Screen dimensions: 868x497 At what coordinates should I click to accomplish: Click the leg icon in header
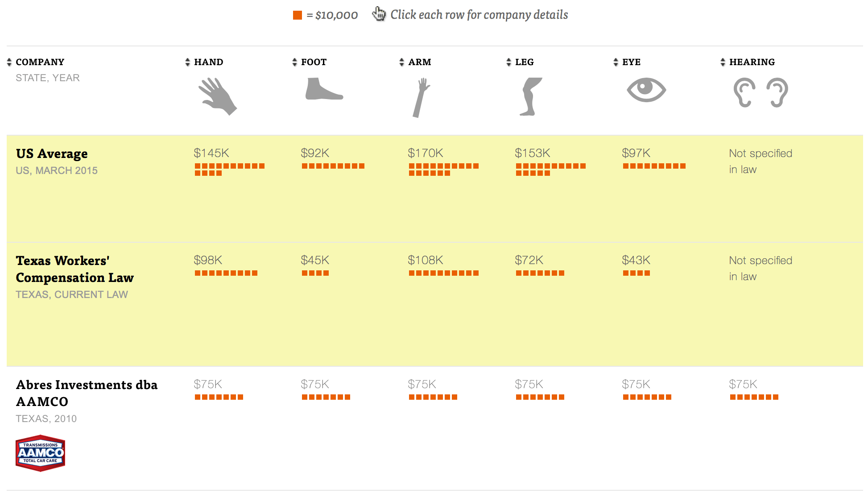[531, 97]
